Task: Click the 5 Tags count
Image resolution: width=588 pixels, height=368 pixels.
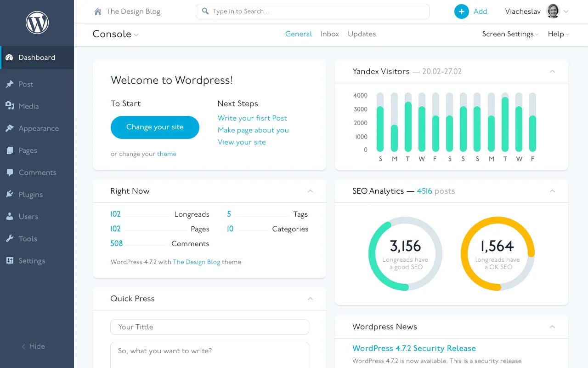Action: click(x=229, y=214)
